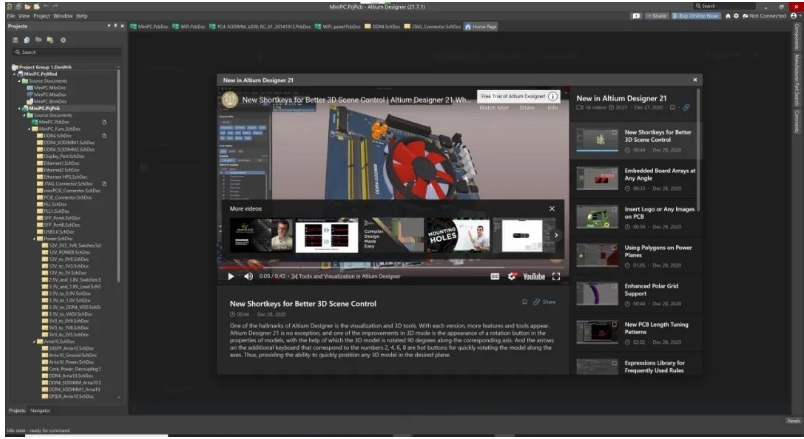Copy playlist link icon under sidebar title

(x=686, y=108)
